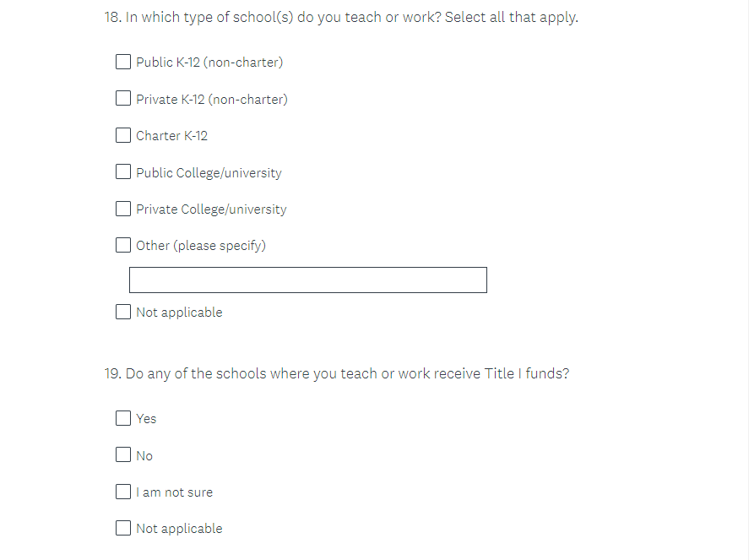Viewport: 749px width, 560px height.
Task: Click the 'Public College/university' label text
Action: coord(209,173)
